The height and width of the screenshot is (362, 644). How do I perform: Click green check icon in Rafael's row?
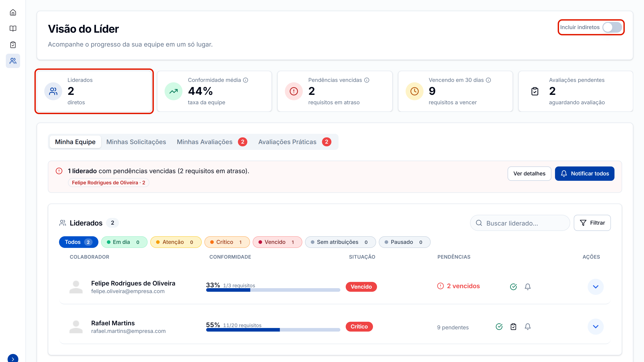tap(499, 326)
